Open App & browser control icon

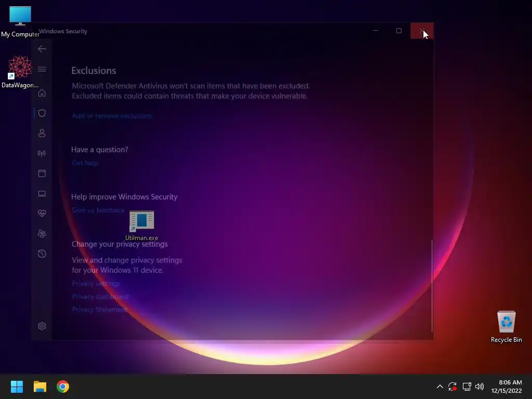[x=42, y=174]
